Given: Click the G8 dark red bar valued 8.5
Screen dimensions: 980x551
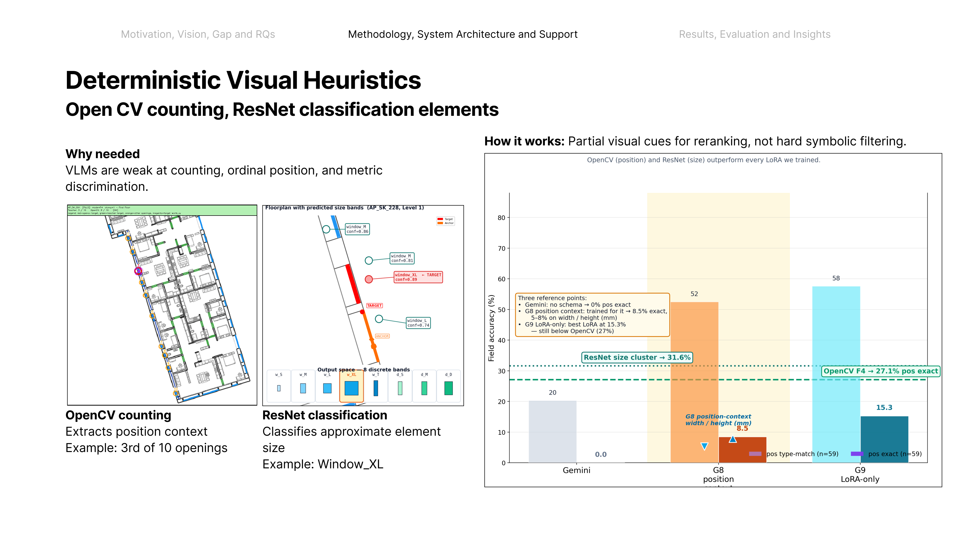Looking at the screenshot, I should 742,450.
